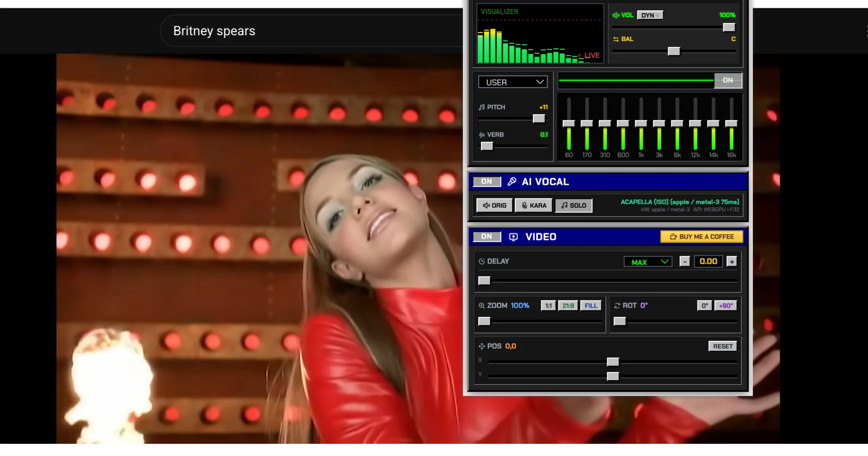Click the delay value 0.00 field
The width and height of the screenshot is (868, 456).
[708, 262]
